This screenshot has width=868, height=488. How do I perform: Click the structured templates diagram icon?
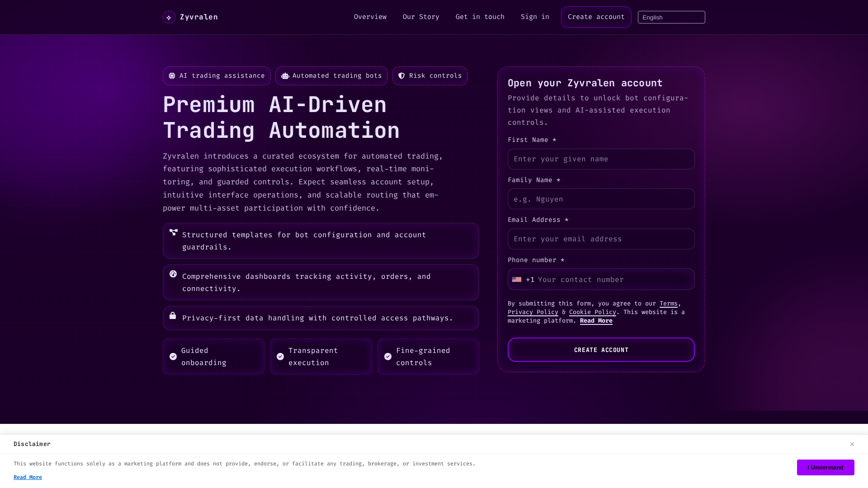click(174, 232)
